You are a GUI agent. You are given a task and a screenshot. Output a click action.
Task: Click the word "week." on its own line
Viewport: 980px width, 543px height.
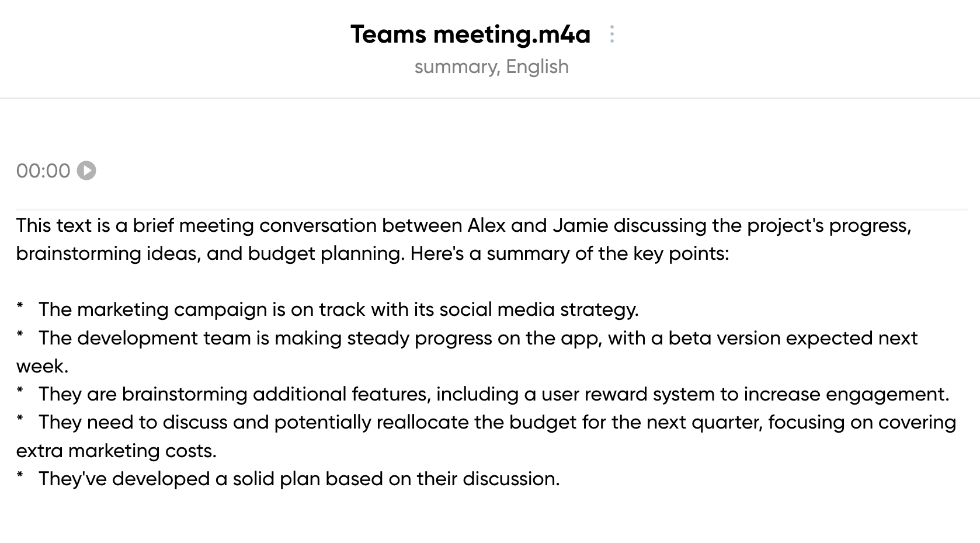42,366
